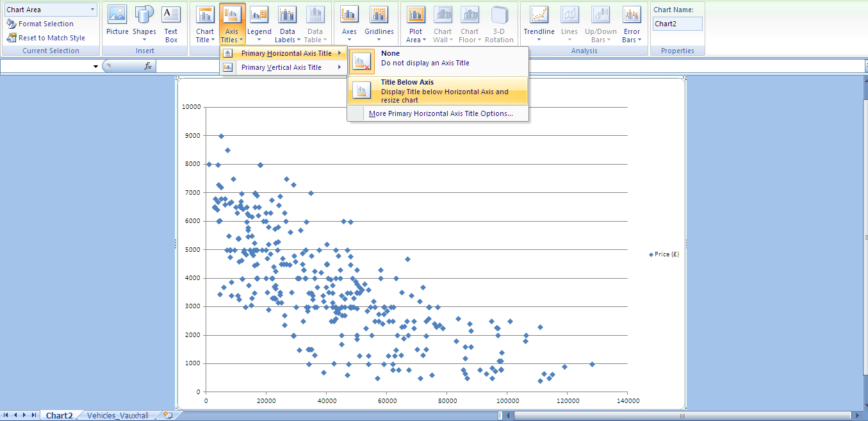Insert a Text Box

pyautogui.click(x=171, y=22)
